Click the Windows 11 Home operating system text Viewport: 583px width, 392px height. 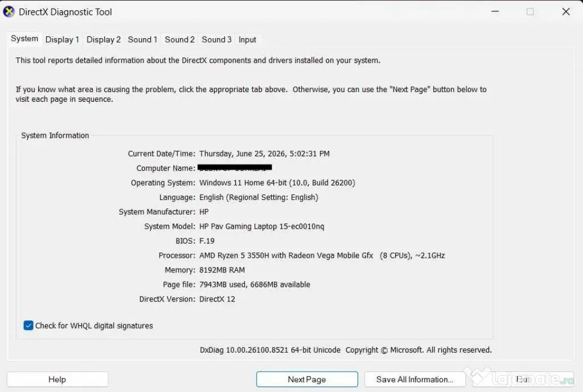(x=277, y=183)
